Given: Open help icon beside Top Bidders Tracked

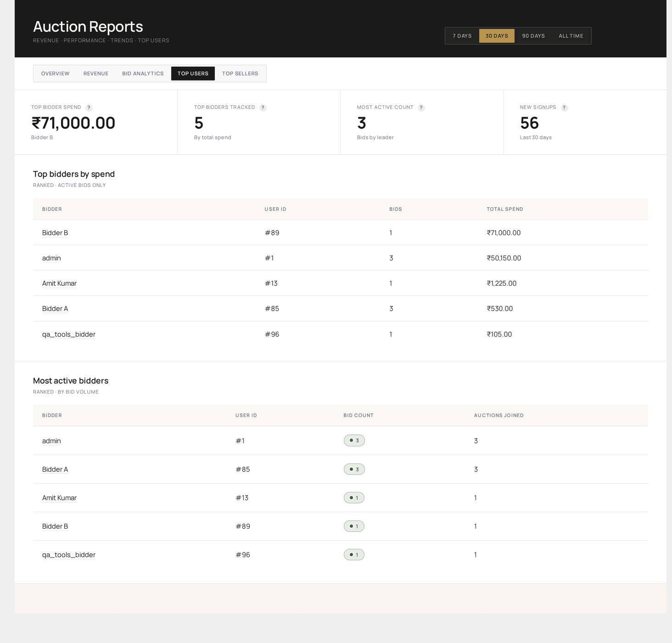Looking at the screenshot, I should (263, 107).
